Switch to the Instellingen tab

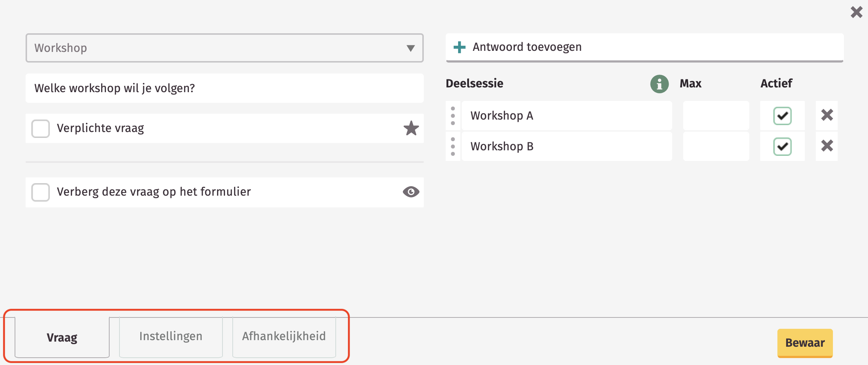171,336
